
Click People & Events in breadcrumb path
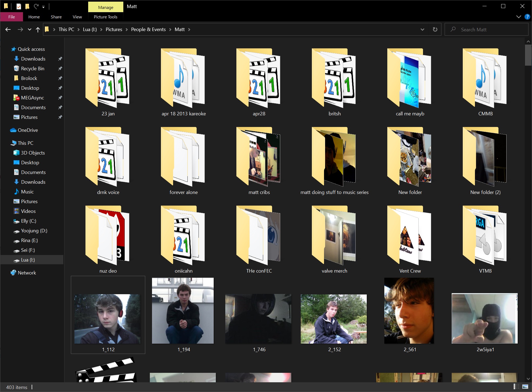(148, 29)
